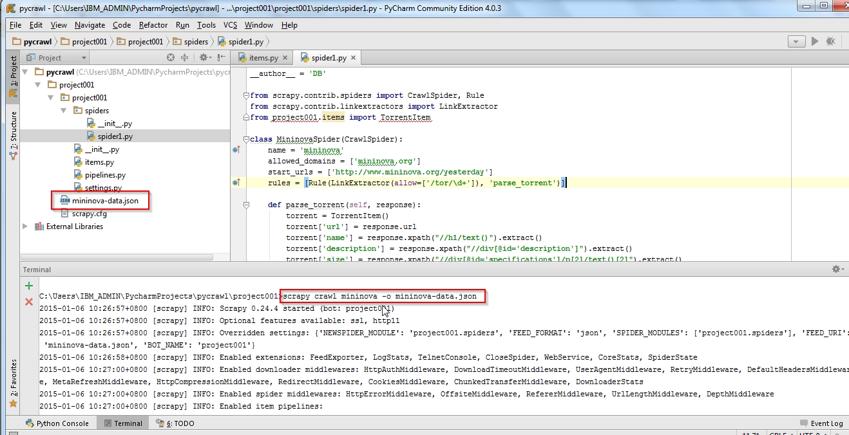Click the Debug icon in top toolbar
Screen dimensions: 849x435
pos(832,41)
